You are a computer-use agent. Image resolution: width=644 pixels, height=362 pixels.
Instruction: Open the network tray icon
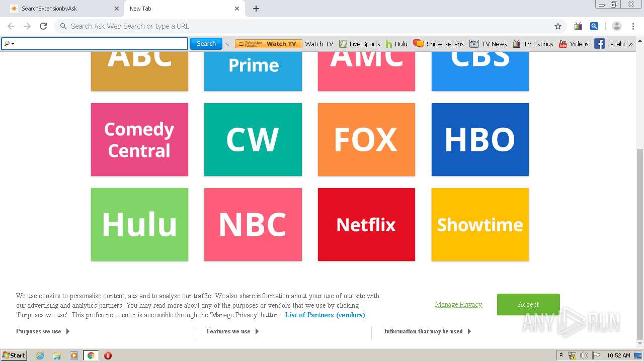(572, 355)
